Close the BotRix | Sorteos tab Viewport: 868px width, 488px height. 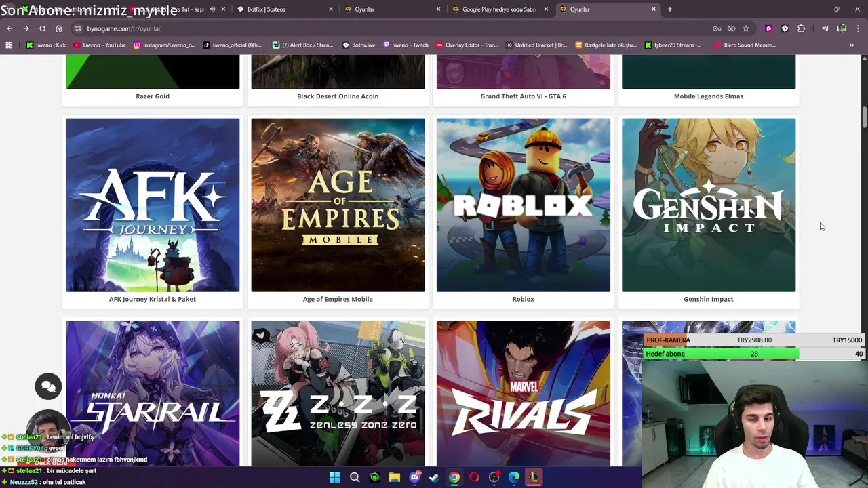(331, 9)
